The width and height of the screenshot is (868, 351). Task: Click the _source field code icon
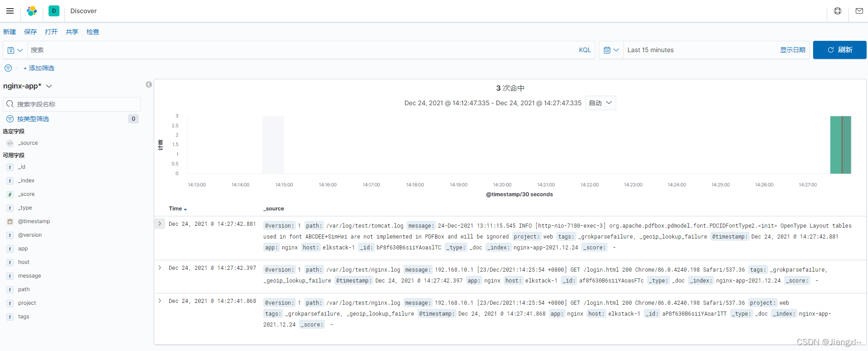point(10,143)
